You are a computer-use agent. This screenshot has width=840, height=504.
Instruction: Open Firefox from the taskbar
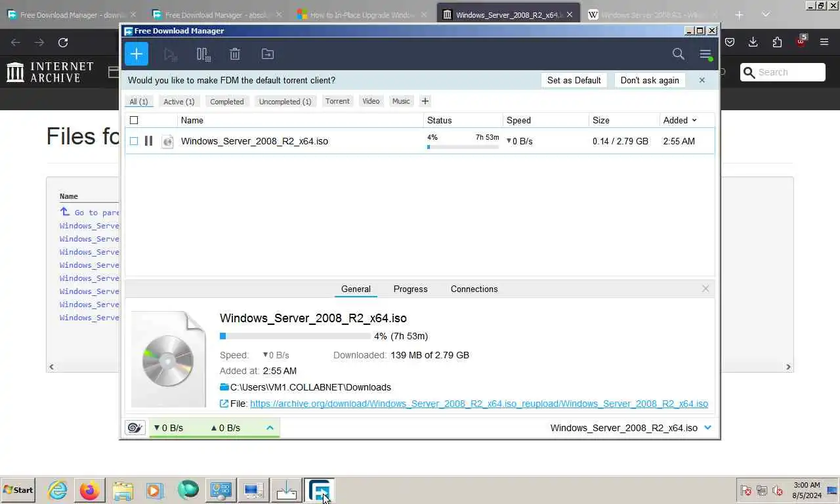point(90,490)
